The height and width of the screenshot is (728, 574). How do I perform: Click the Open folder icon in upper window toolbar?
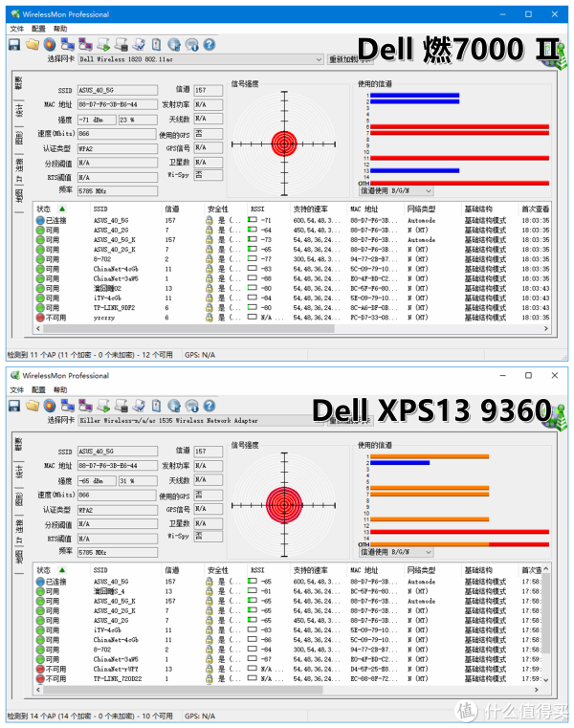[x=32, y=45]
